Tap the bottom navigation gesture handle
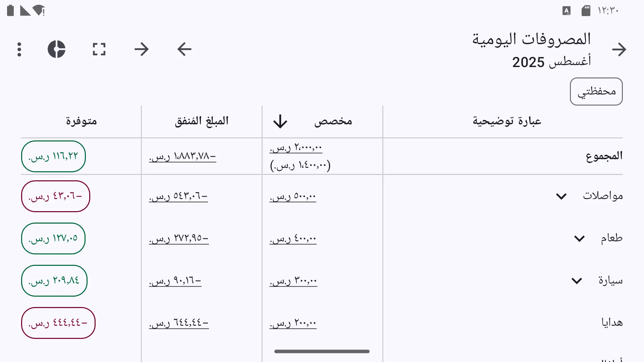The width and height of the screenshot is (644, 362). [322, 351]
